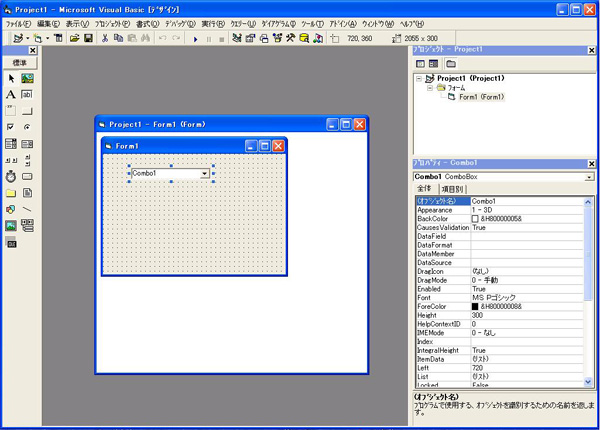Open the 表示(V) menu

pyautogui.click(x=77, y=24)
